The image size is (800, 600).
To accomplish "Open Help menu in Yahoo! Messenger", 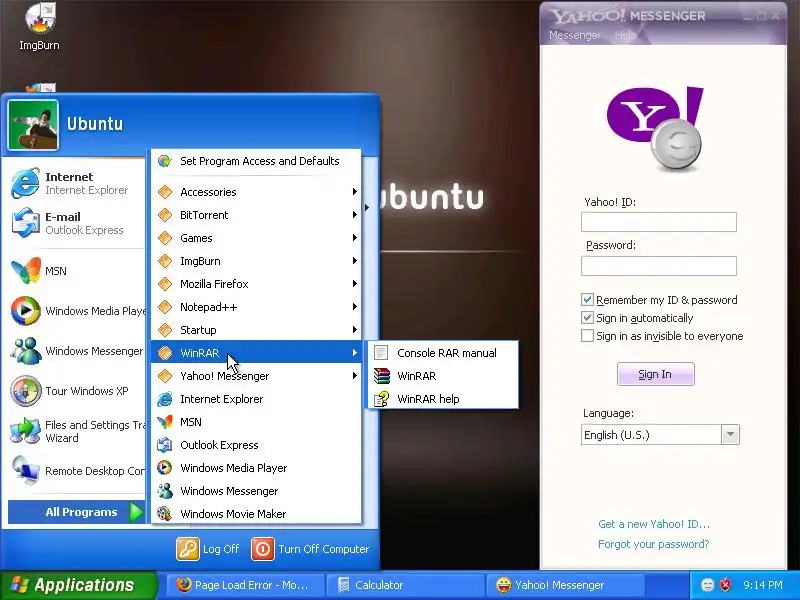I will pos(626,35).
